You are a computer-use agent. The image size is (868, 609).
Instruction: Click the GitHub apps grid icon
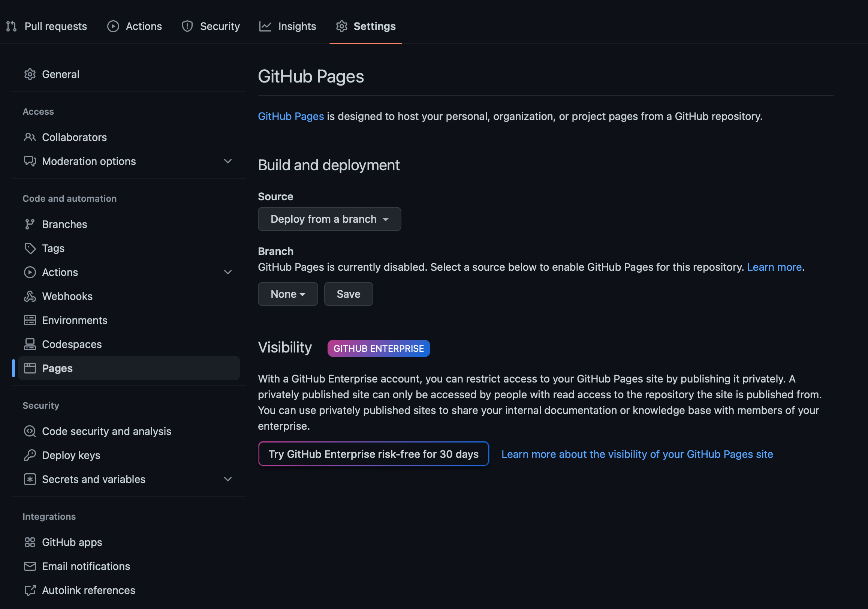pos(30,542)
